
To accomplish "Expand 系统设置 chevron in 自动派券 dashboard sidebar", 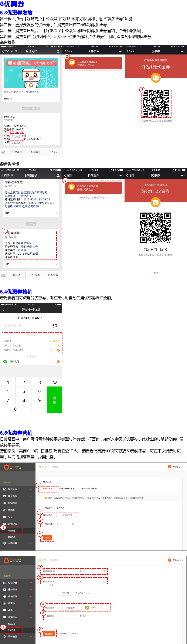I will pos(31,543).
